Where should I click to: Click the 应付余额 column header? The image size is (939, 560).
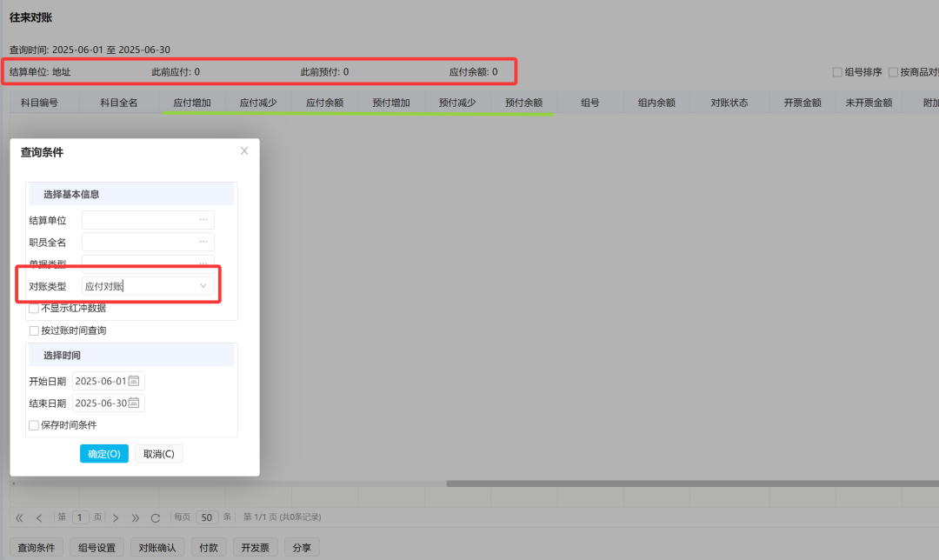click(x=324, y=103)
